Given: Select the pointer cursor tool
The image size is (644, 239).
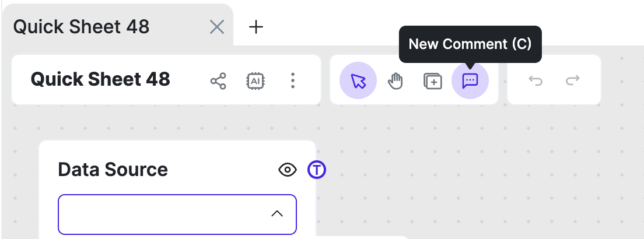Looking at the screenshot, I should tap(358, 80).
